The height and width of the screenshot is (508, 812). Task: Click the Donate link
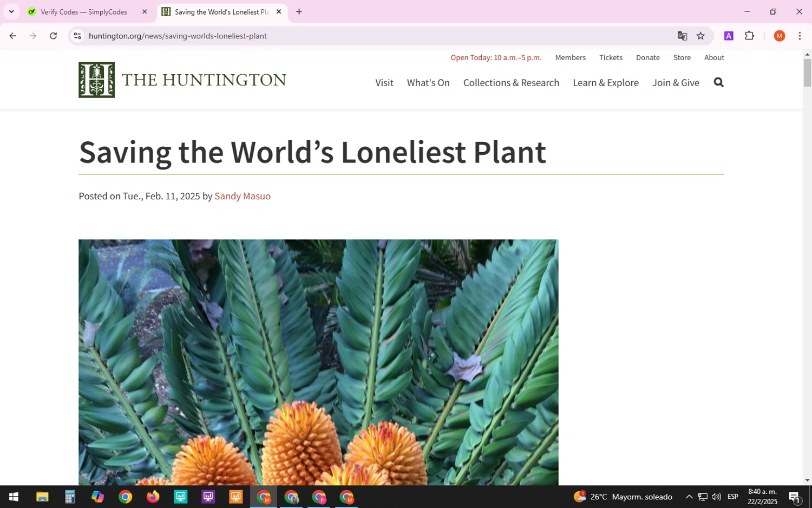647,57
